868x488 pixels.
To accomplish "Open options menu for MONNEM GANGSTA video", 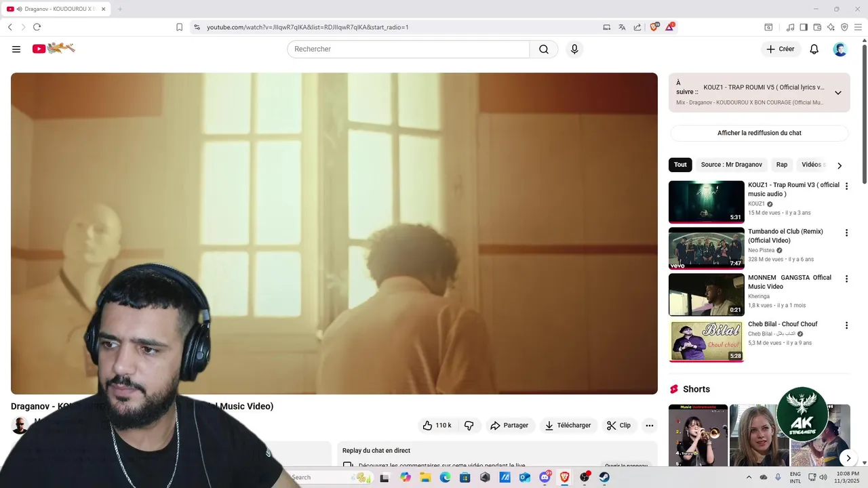I will click(x=846, y=279).
